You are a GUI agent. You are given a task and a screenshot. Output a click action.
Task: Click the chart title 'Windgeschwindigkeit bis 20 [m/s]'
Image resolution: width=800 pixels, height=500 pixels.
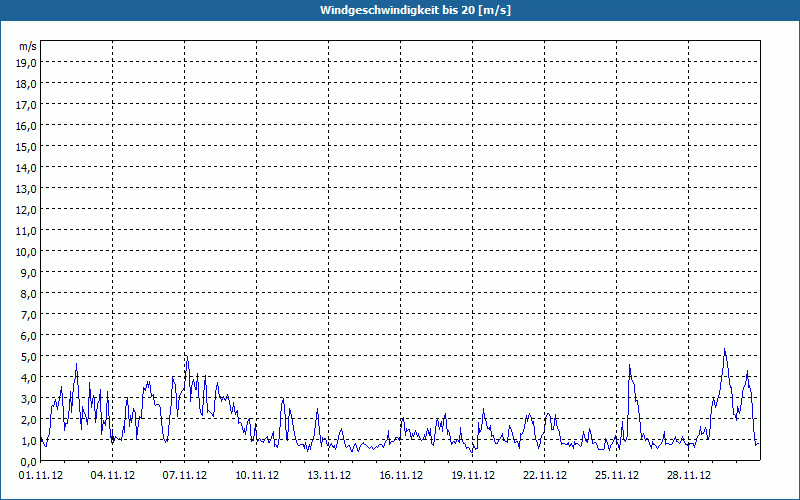point(415,10)
